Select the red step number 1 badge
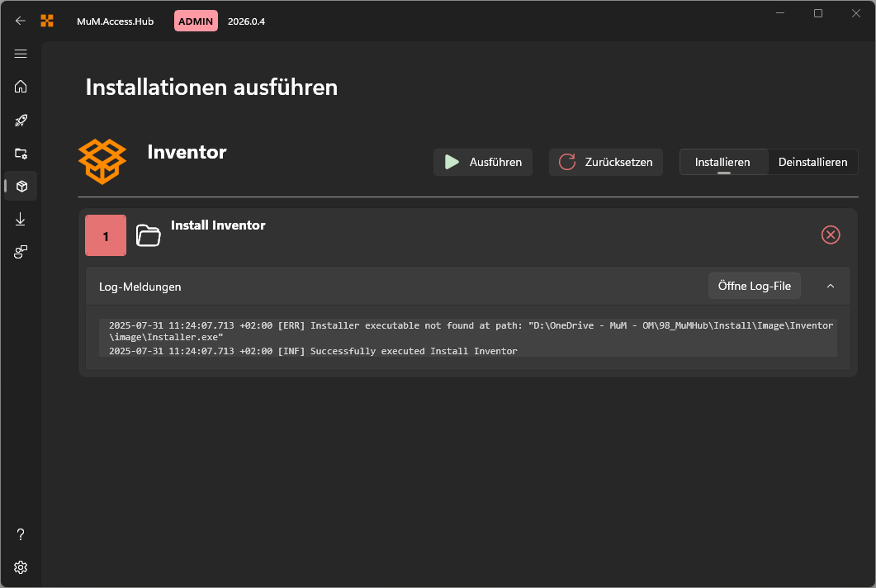 point(105,235)
